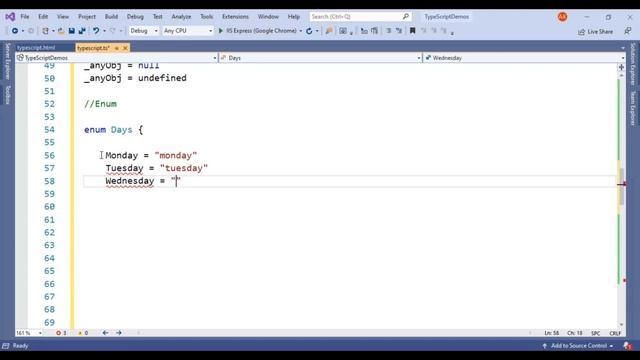
Task: Click the warnings count indicator in editor footer
Action: tap(83, 333)
